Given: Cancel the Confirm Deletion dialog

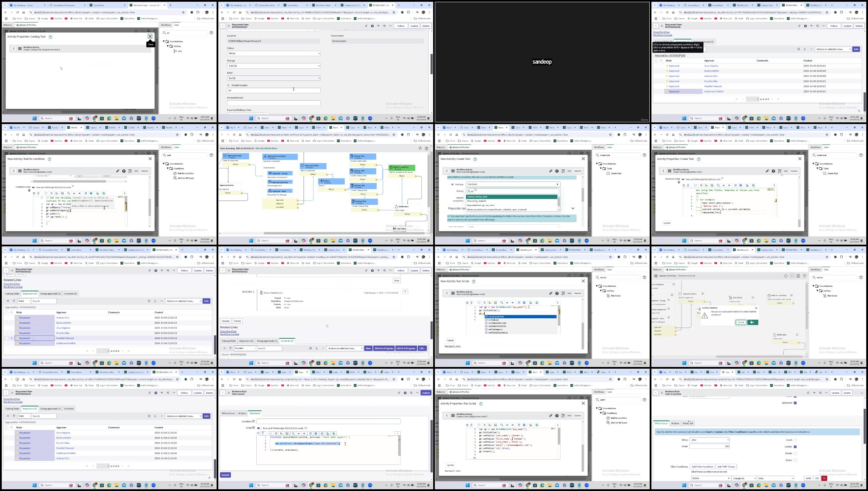Looking at the screenshot, I should tap(741, 322).
